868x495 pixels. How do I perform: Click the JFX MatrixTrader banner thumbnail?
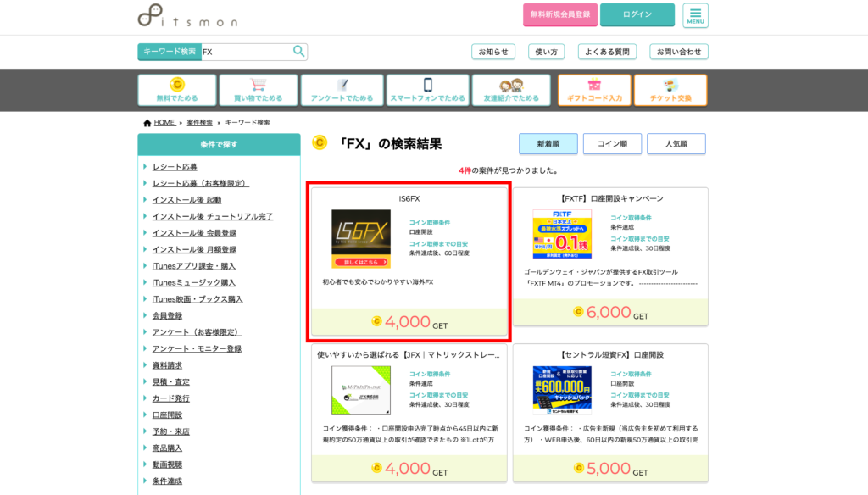[361, 391]
